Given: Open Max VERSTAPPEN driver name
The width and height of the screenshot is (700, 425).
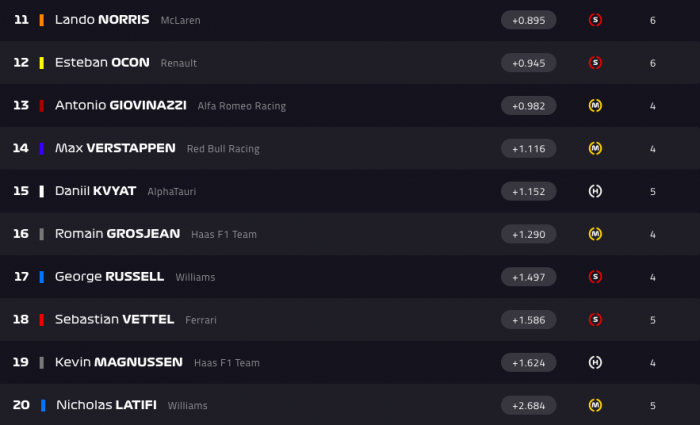Looking at the screenshot, I should (115, 148).
